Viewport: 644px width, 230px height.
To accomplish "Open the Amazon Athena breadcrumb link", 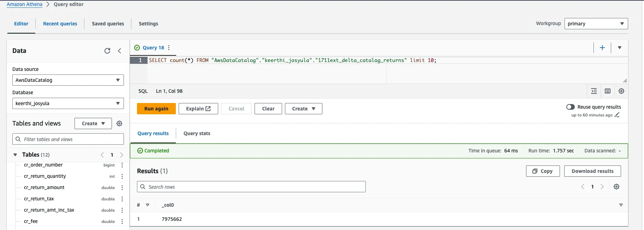I will coord(24,4).
